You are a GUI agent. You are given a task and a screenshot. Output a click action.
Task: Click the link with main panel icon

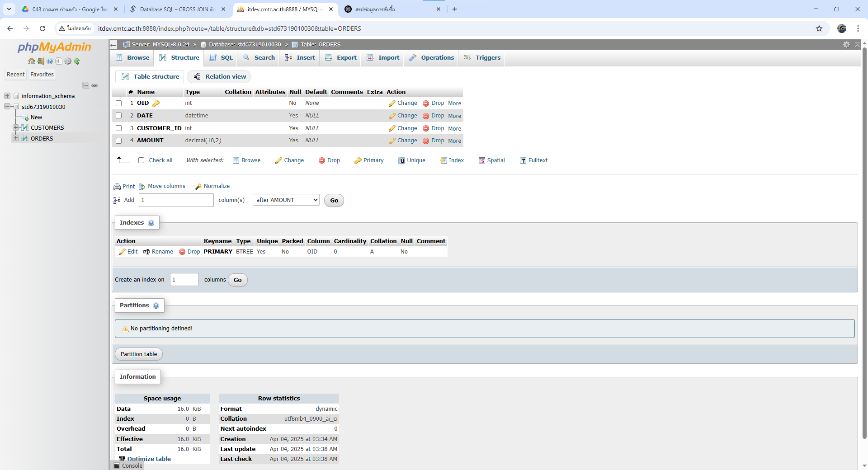click(94, 85)
